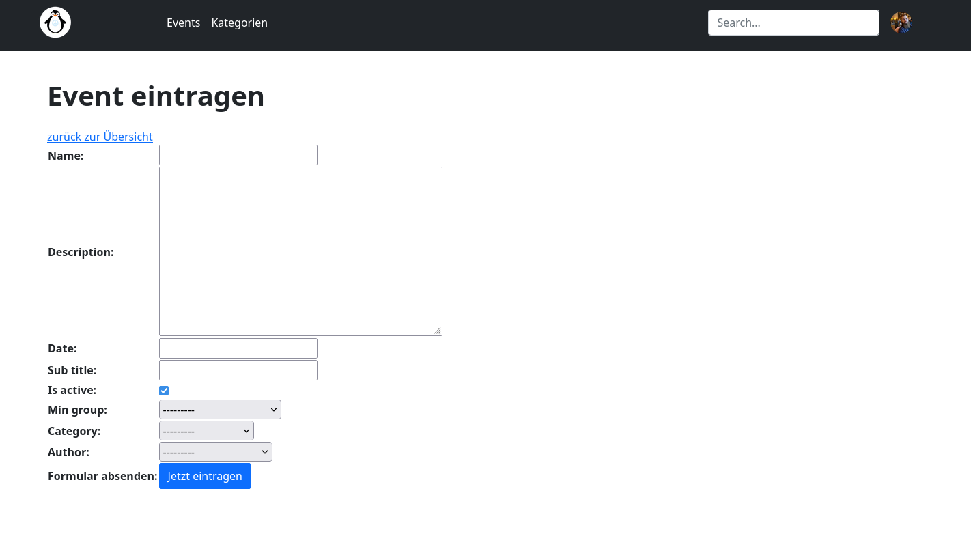
Task: Open the Category dropdown
Action: (x=206, y=430)
